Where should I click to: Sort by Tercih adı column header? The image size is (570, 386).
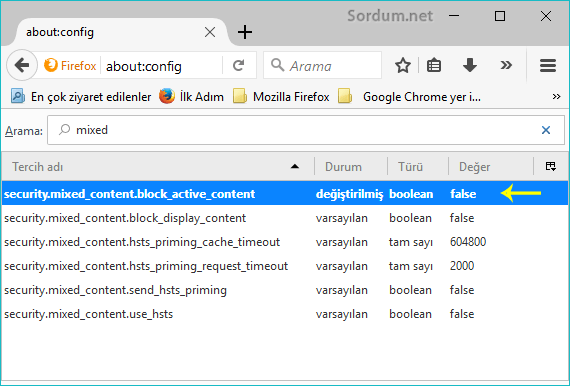tap(158, 166)
